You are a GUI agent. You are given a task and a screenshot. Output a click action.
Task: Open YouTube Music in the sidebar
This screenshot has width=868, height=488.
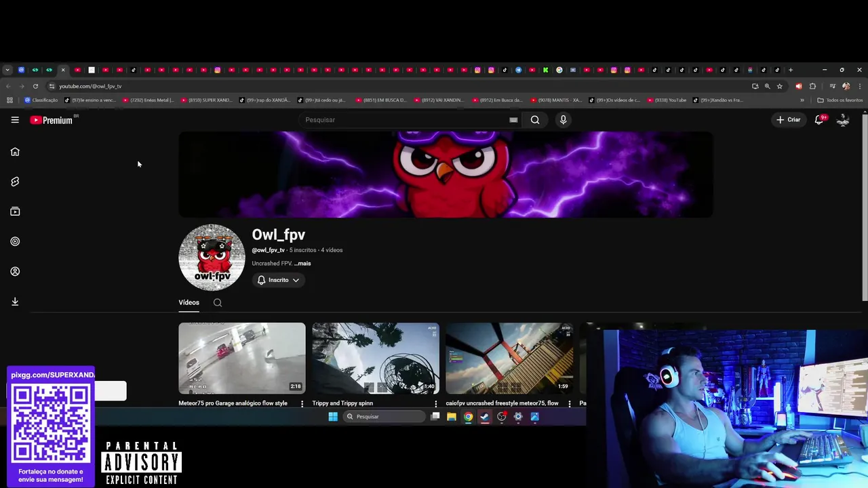coord(15,241)
